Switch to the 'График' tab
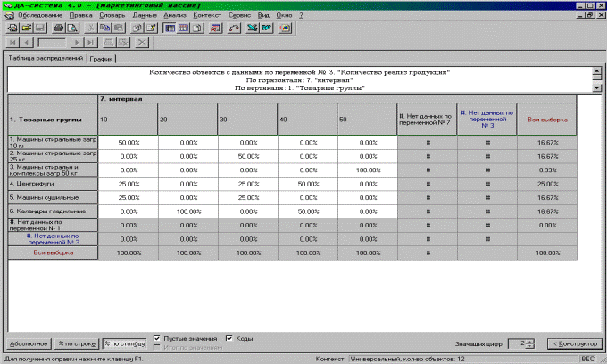 pyautogui.click(x=101, y=58)
